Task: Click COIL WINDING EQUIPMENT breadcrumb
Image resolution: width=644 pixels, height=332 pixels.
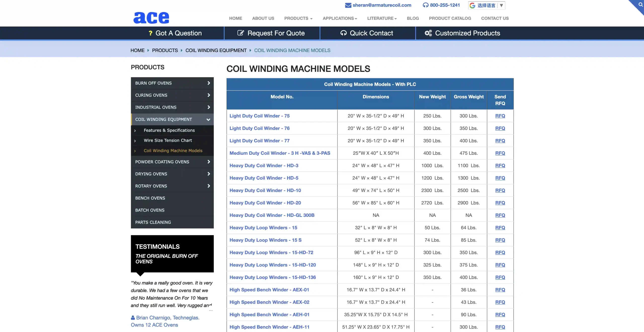Action: (x=216, y=51)
